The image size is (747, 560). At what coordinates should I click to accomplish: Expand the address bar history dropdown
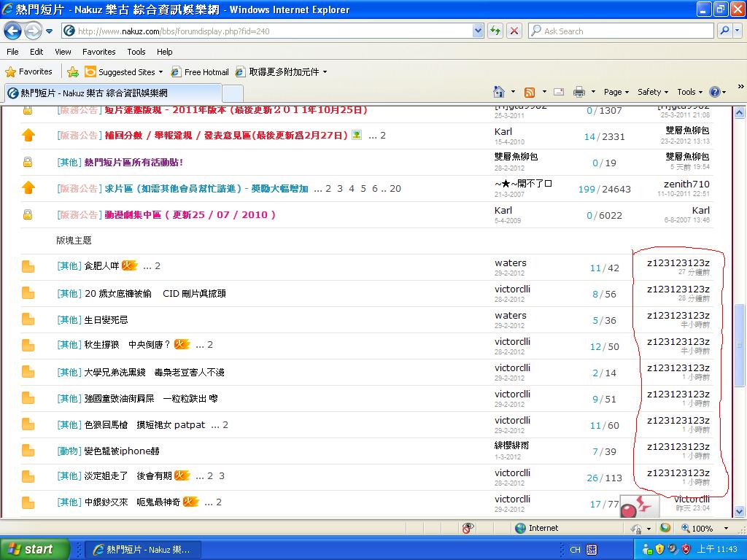[x=479, y=31]
